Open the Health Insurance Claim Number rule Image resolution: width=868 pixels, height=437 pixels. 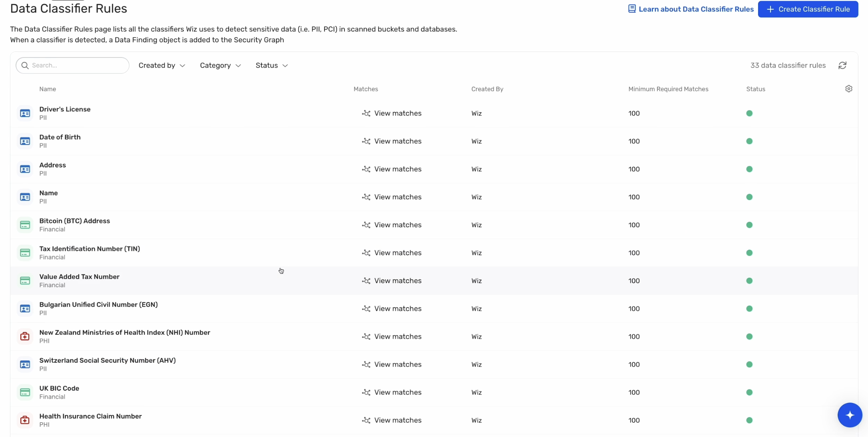(x=90, y=416)
